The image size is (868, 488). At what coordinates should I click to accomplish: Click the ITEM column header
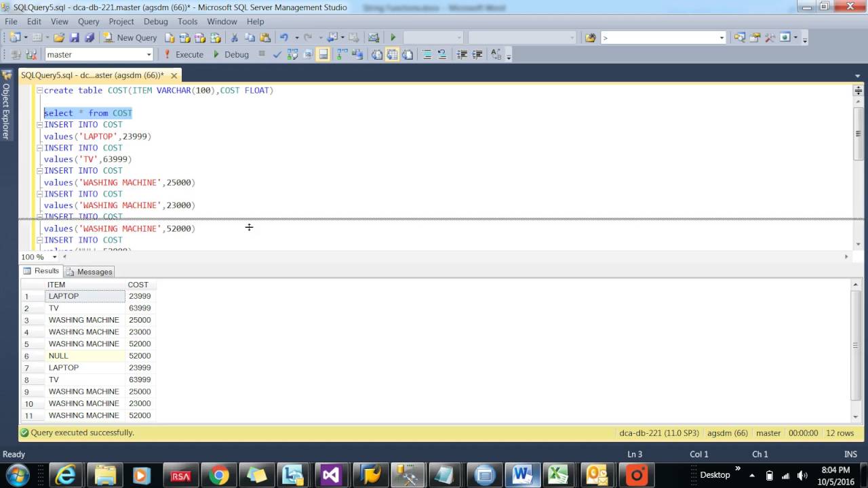(x=85, y=285)
